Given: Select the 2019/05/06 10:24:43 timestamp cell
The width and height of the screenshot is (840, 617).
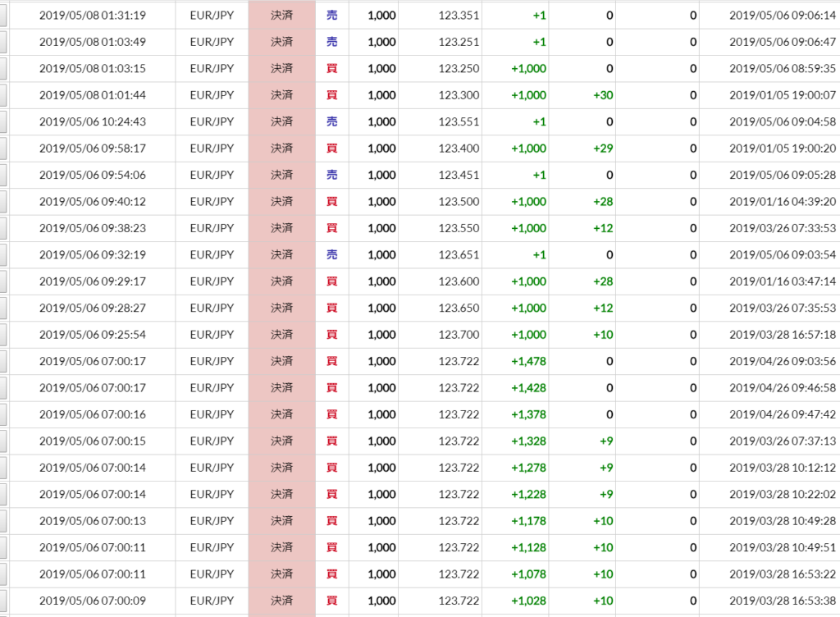Looking at the screenshot, I should click(x=92, y=121).
